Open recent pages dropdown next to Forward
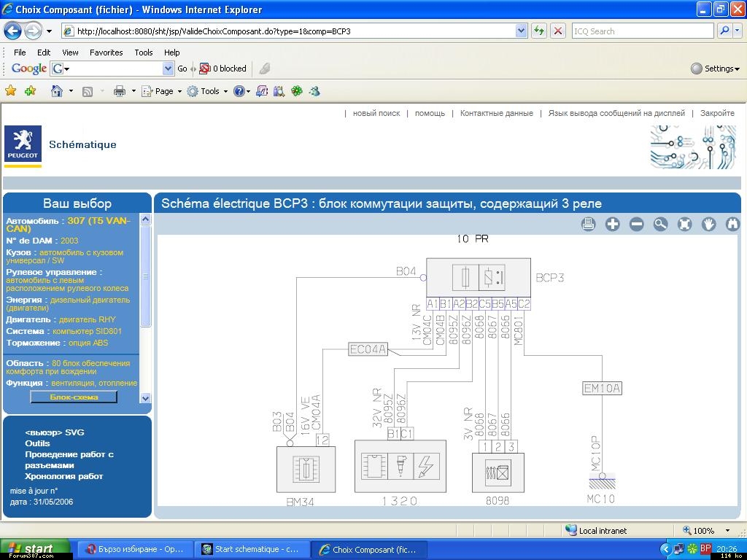 [49, 32]
